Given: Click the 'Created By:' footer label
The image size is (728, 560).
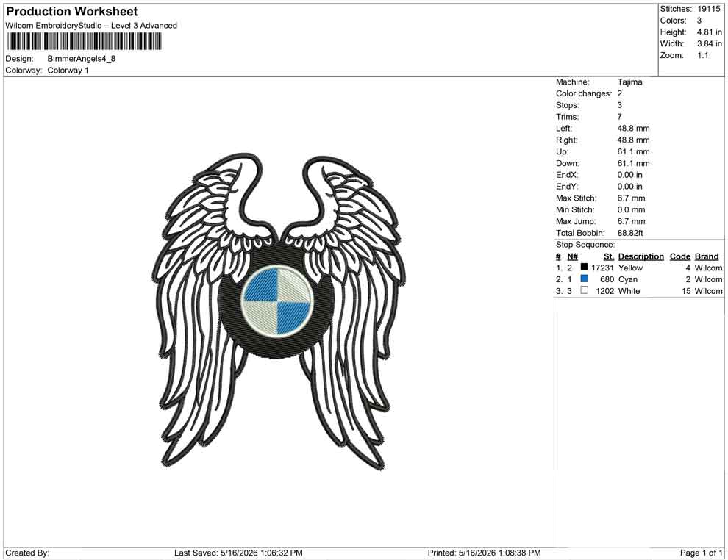Looking at the screenshot, I should pyautogui.click(x=27, y=553).
